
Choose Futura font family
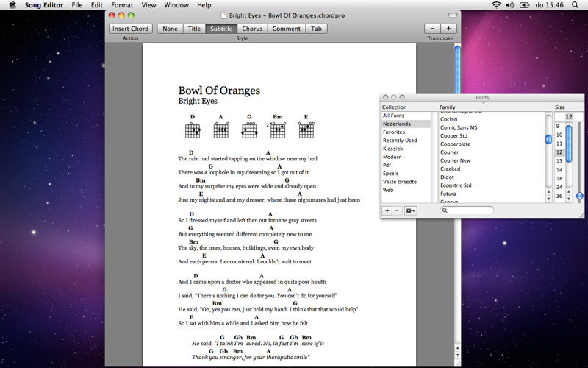click(492, 194)
